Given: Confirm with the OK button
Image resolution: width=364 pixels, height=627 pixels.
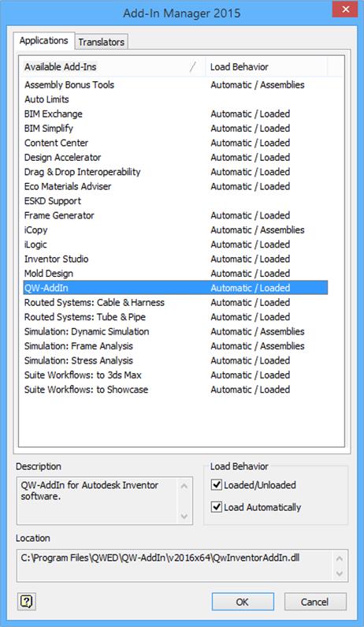Looking at the screenshot, I should tap(243, 602).
